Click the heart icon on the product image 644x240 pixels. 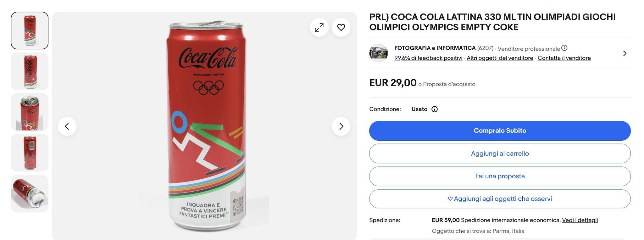tap(341, 27)
